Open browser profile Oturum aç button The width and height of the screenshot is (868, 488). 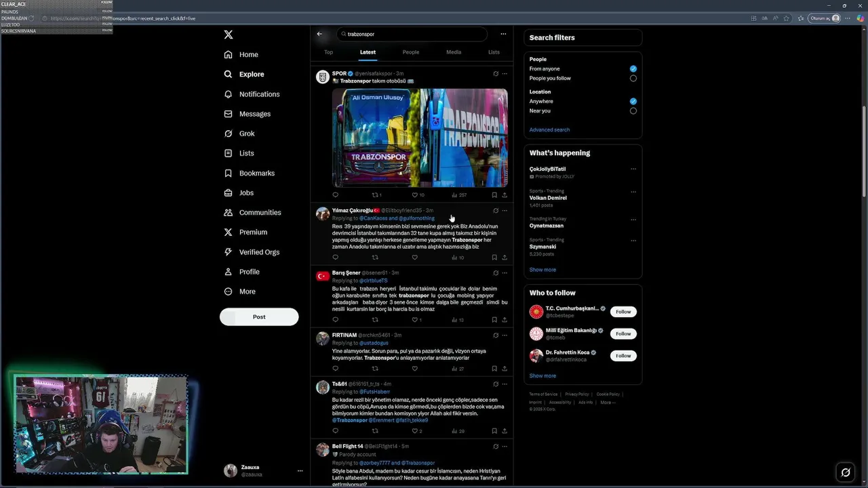point(825,18)
